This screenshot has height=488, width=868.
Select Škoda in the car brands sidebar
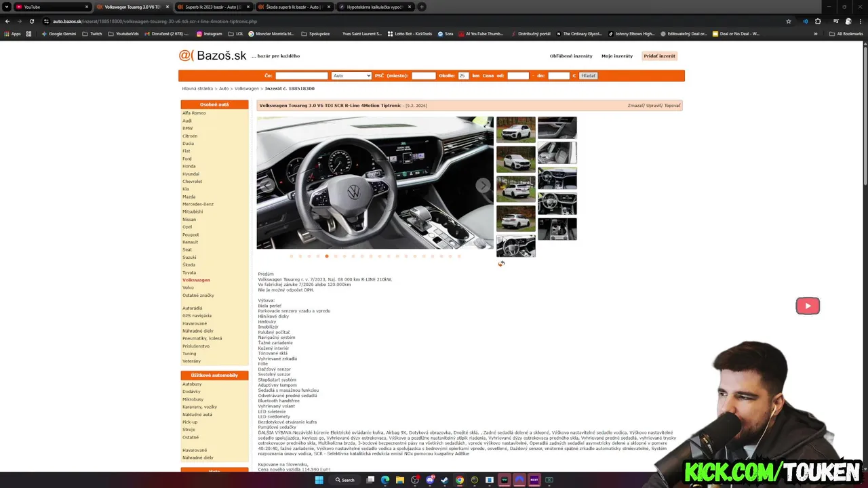pos(189,265)
